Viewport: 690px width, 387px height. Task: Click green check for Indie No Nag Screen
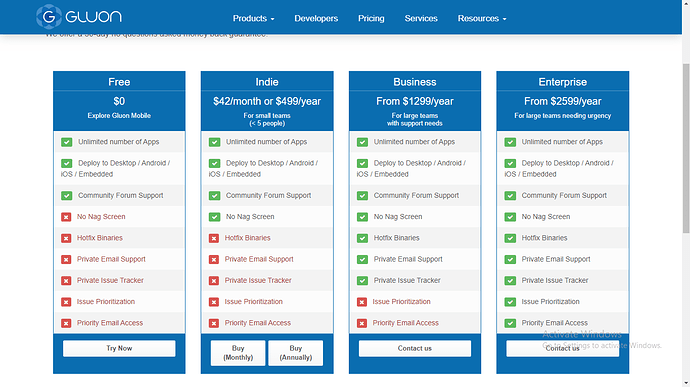[x=214, y=217]
